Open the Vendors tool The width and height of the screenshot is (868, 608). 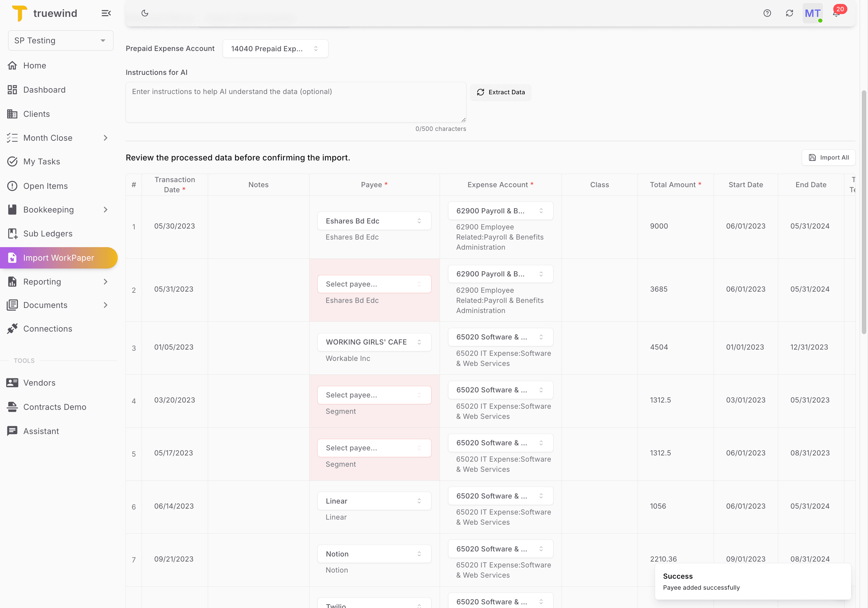(x=39, y=383)
